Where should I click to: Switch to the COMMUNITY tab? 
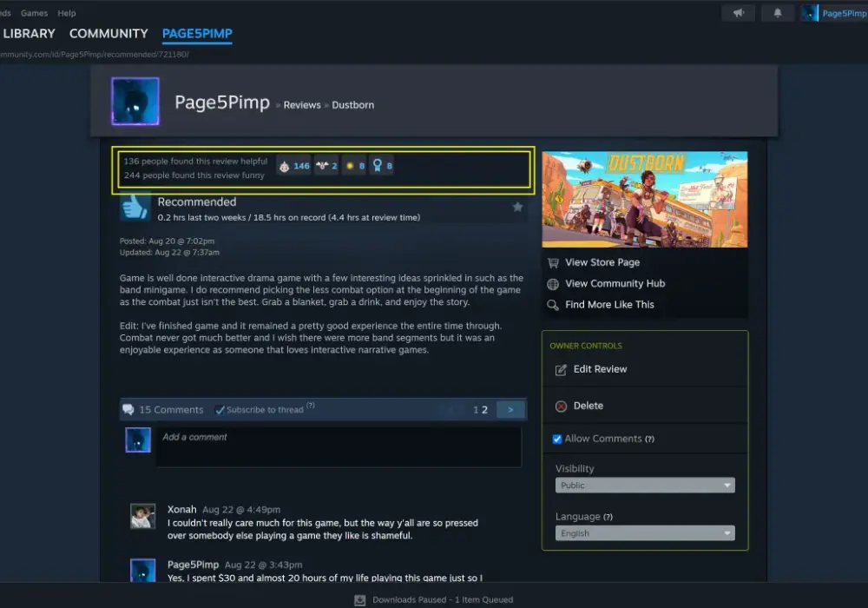(108, 33)
